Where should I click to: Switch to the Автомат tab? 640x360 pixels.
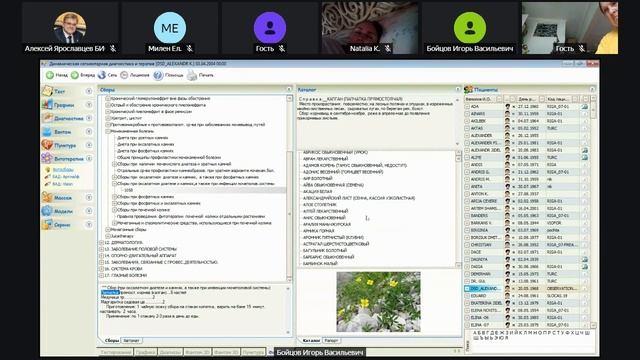pyautogui.click(x=131, y=340)
